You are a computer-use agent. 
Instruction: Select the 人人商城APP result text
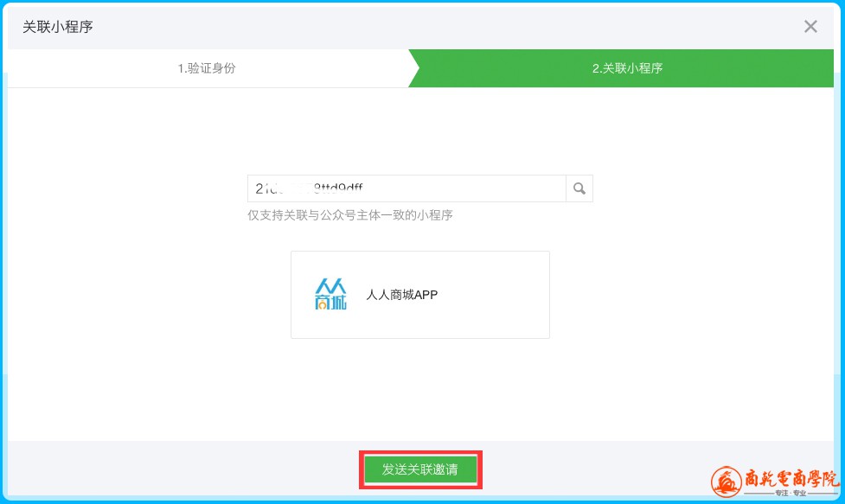[402, 295]
